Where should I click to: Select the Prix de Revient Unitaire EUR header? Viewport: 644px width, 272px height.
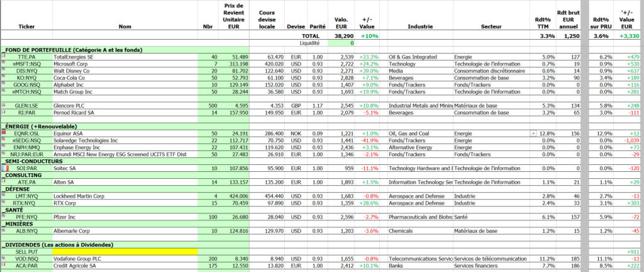(234, 16)
